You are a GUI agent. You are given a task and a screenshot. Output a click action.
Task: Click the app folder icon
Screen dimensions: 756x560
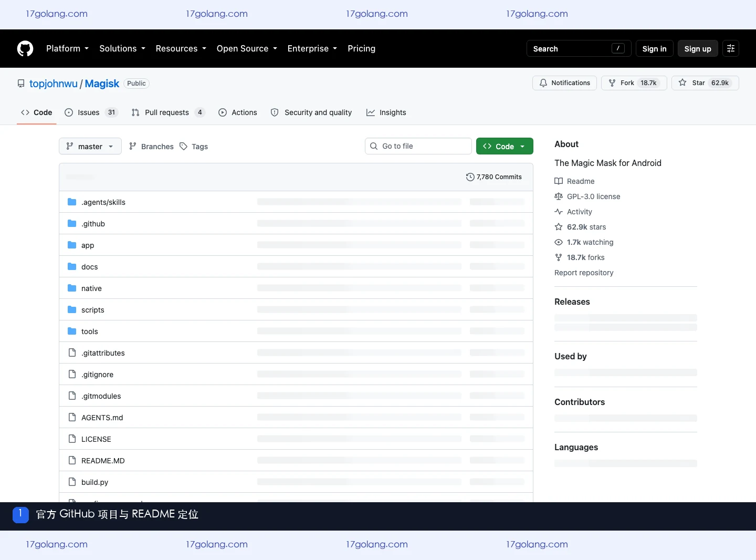[x=72, y=245]
